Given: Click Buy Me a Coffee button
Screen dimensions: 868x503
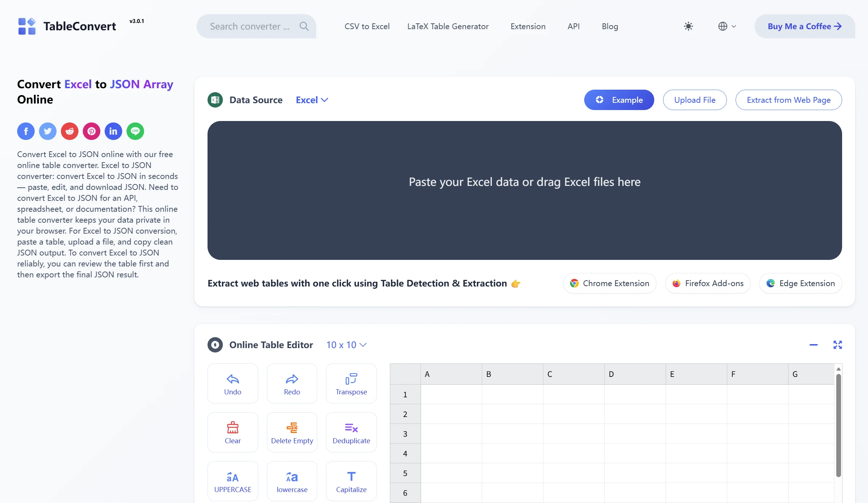Looking at the screenshot, I should tap(805, 26).
